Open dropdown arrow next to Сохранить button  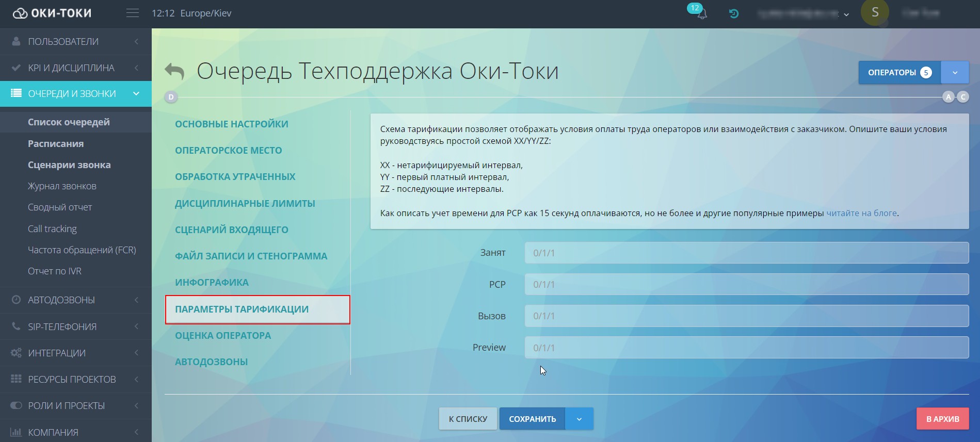click(579, 419)
